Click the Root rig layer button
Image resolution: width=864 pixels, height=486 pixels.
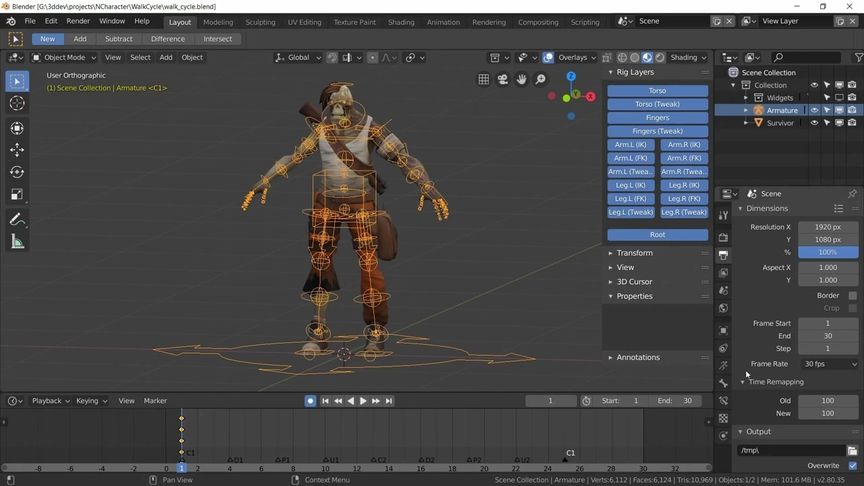tap(657, 235)
